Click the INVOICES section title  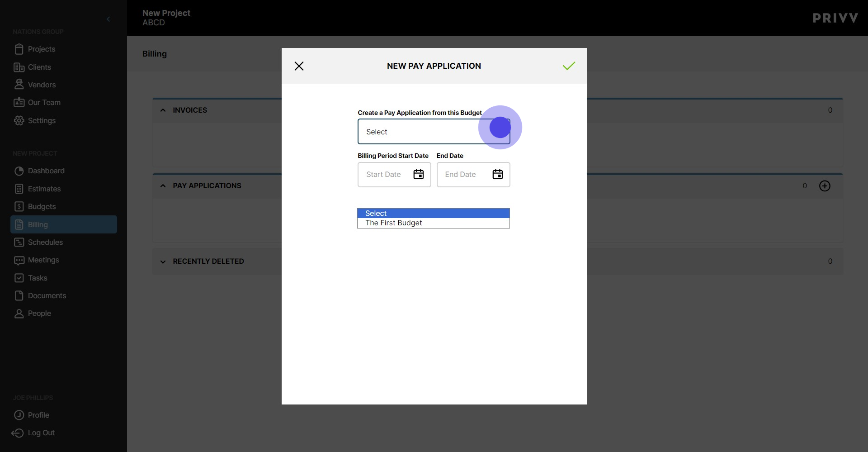pyautogui.click(x=190, y=110)
